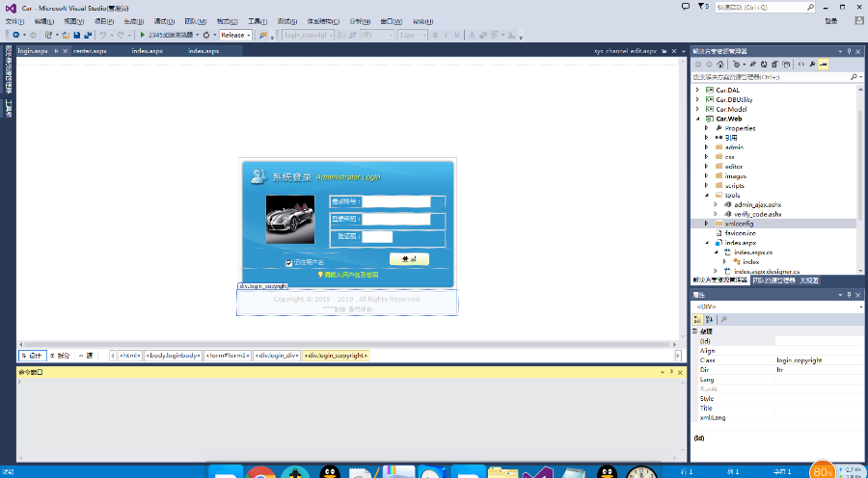
Task: Select the favicon.ico file in tree
Action: pos(740,233)
